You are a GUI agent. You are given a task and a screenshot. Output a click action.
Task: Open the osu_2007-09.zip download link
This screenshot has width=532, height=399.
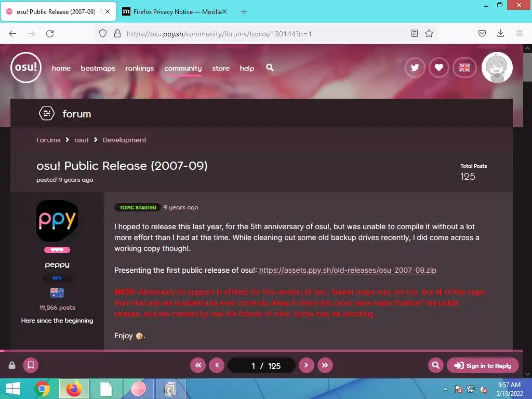click(x=348, y=270)
